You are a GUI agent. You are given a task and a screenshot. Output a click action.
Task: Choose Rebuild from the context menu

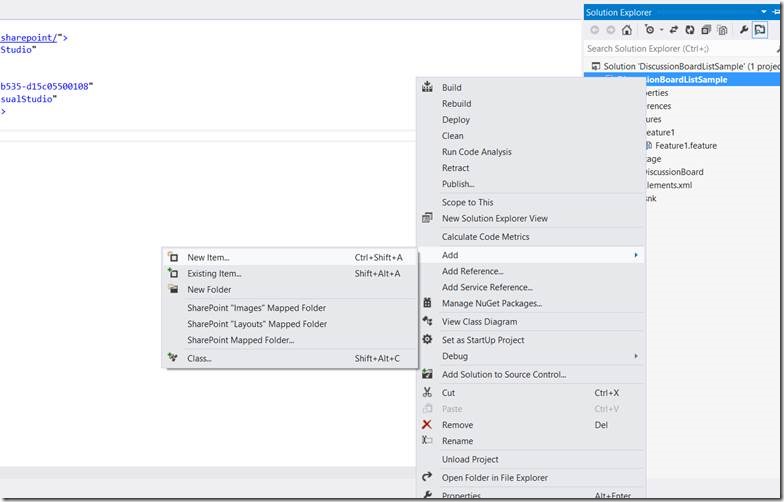click(x=456, y=104)
